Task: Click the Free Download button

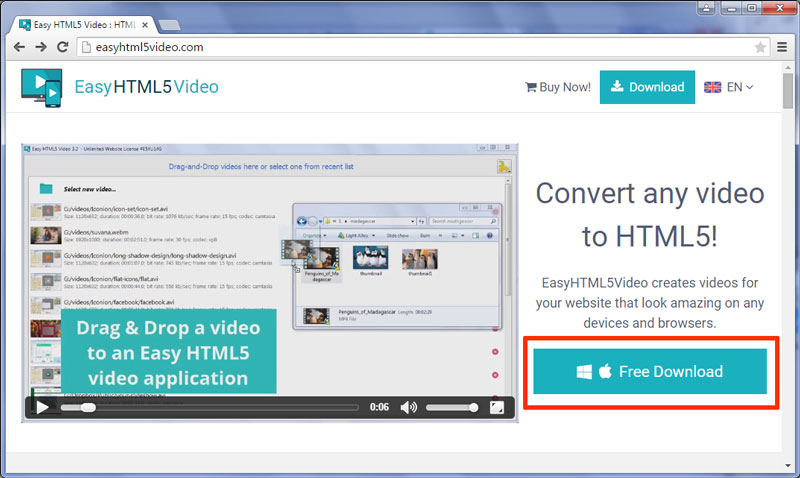Action: (x=650, y=371)
